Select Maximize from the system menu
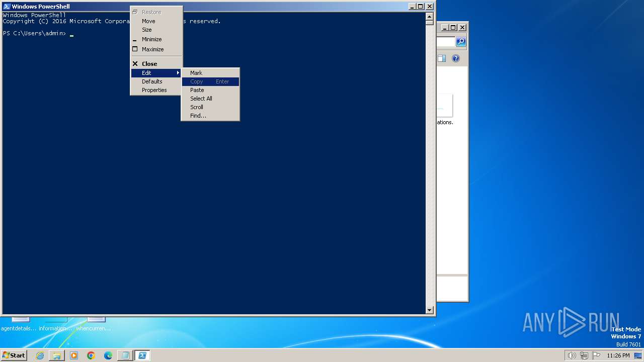644x362 pixels. (156, 49)
